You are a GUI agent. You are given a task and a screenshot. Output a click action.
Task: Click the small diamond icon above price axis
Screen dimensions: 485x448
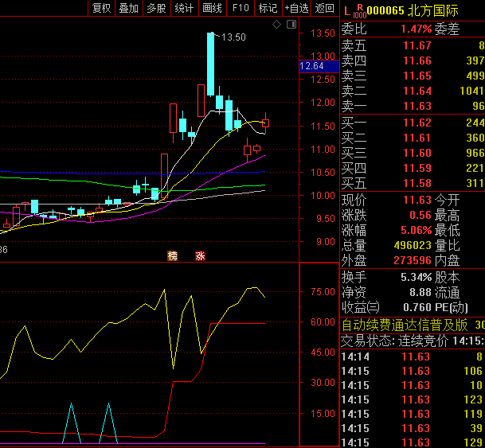point(276,25)
